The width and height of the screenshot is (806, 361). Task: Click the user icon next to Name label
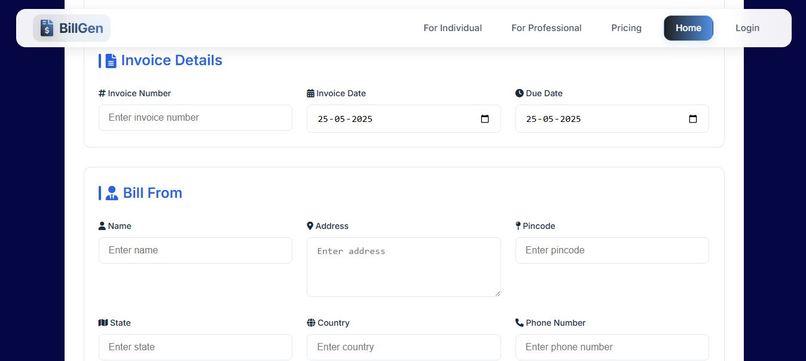[102, 226]
